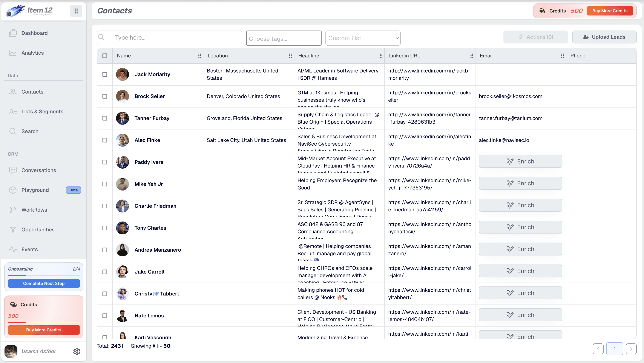View the Opportunities page
644x363 pixels.
(38, 229)
